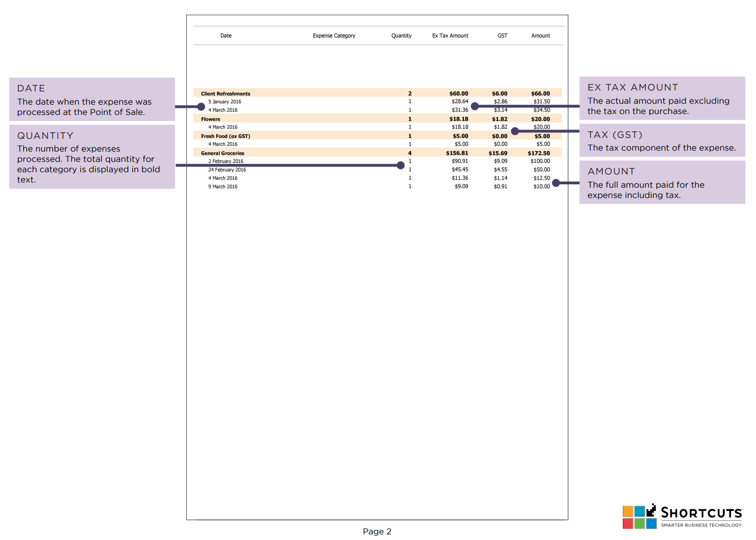Click the Expense Category column header
756x540 pixels.
334,36
